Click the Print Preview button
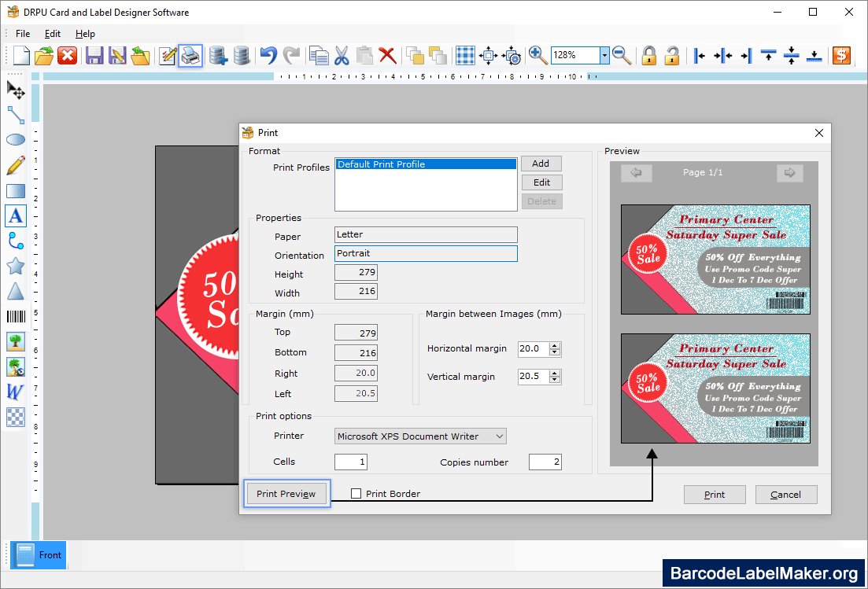The height and width of the screenshot is (589, 868). point(286,493)
